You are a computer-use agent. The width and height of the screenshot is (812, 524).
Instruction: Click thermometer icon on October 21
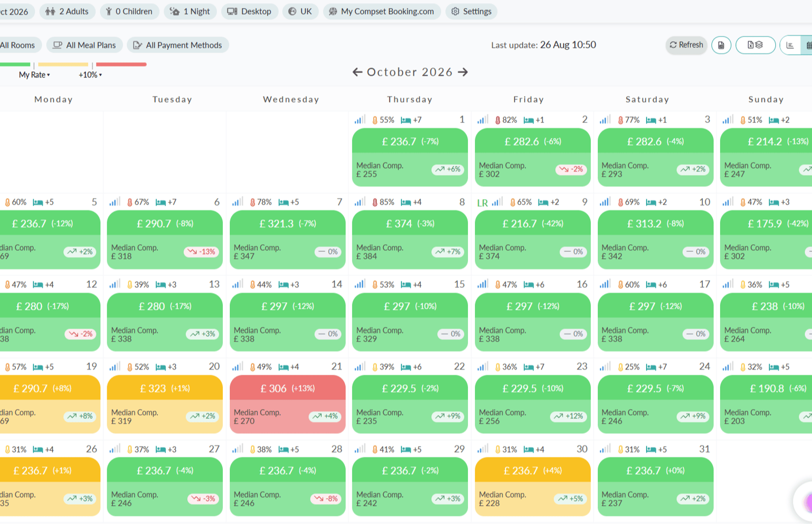[x=253, y=367]
